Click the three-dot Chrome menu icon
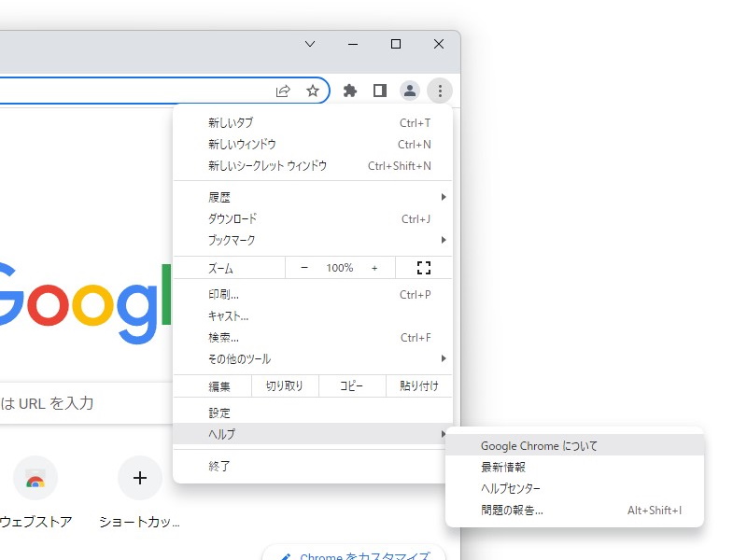Viewport: 747px width, 560px height. [439, 91]
